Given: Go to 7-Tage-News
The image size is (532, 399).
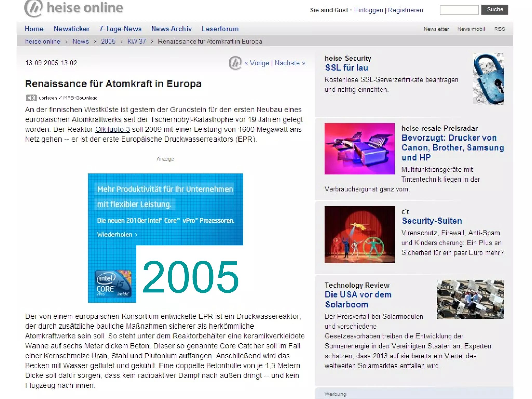Looking at the screenshot, I should click(120, 29).
